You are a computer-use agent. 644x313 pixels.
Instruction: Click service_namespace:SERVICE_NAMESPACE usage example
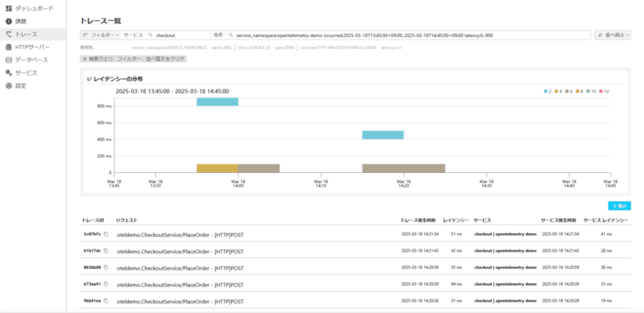pos(169,47)
